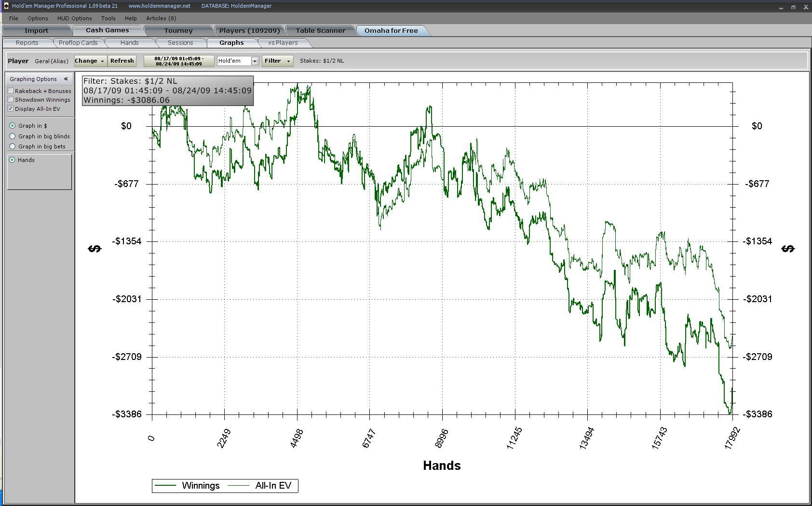Select Graph in big bets option
This screenshot has height=506, width=812.
(x=13, y=146)
